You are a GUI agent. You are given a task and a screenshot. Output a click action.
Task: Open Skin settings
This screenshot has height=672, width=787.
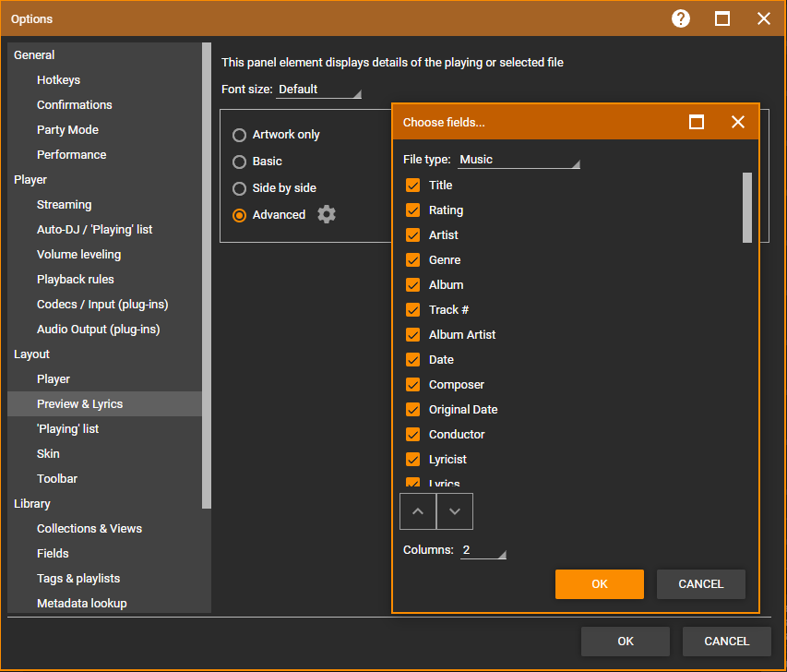pyautogui.click(x=48, y=453)
